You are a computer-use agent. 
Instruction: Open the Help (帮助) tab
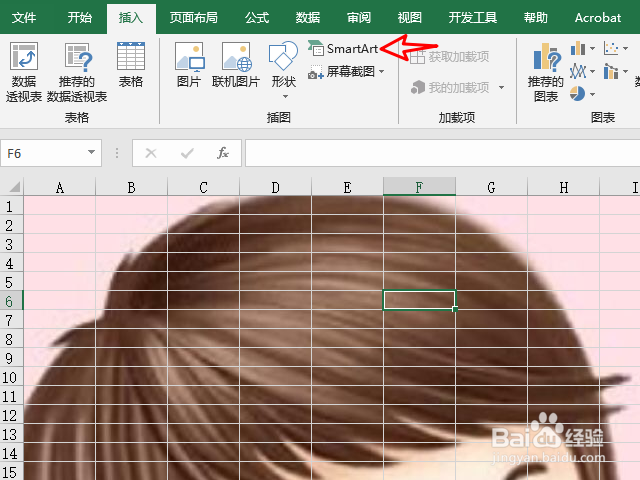536,18
